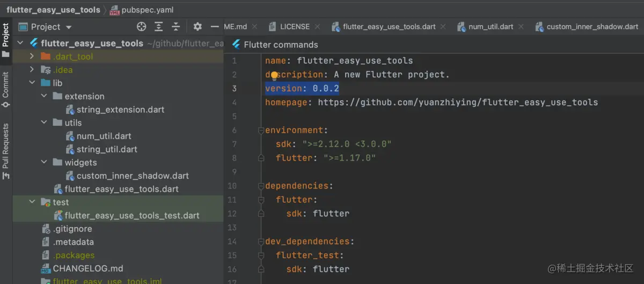Click the .idea folder icon
This screenshot has height=284, width=644.
coord(46,70)
